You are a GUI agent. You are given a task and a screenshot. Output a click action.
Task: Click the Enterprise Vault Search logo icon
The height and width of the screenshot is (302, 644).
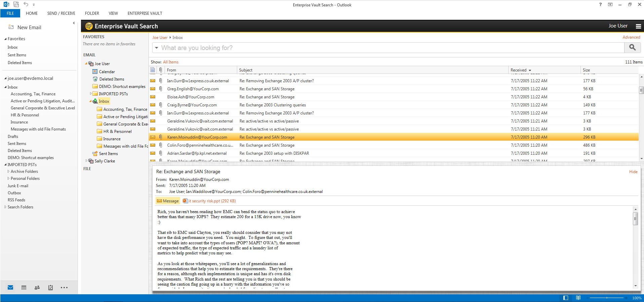(x=89, y=26)
